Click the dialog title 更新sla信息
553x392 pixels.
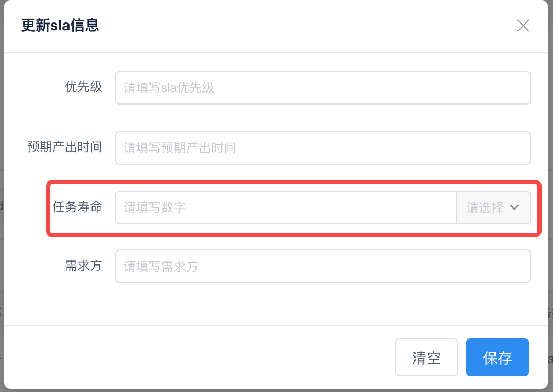pos(60,25)
